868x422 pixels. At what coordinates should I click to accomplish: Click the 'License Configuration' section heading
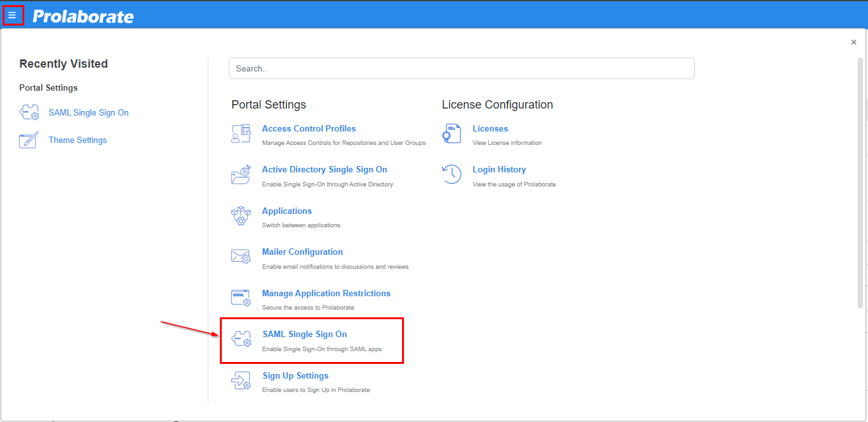tap(497, 105)
